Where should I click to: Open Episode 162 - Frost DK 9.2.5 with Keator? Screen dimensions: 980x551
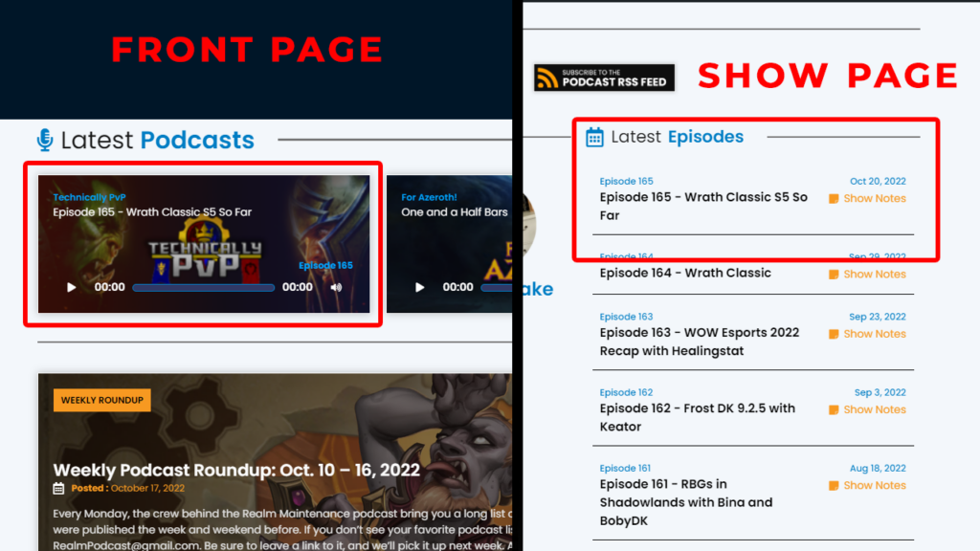click(698, 417)
